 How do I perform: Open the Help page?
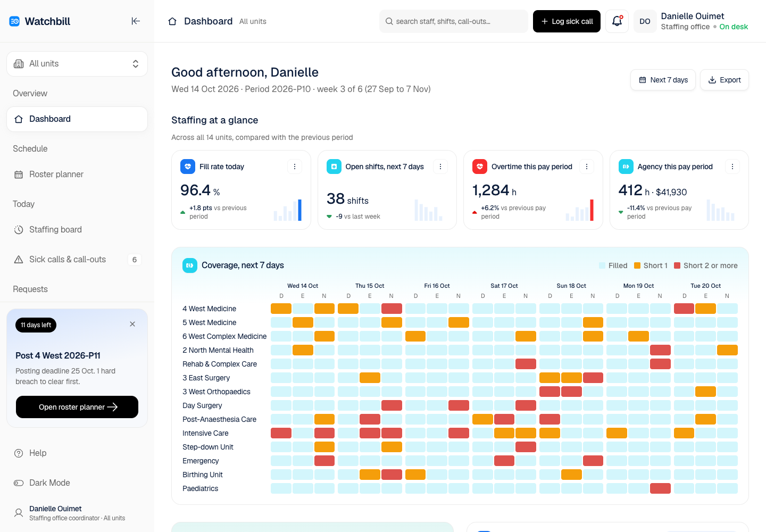point(77,453)
